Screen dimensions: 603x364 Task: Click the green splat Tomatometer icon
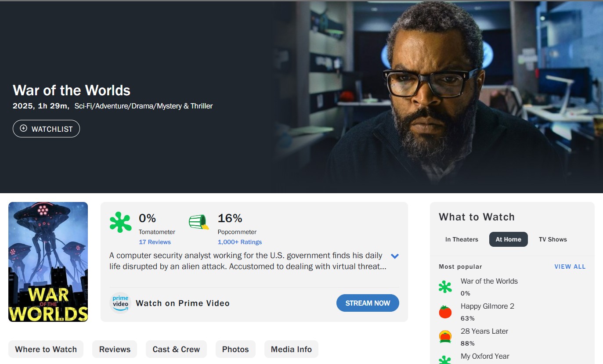(120, 222)
